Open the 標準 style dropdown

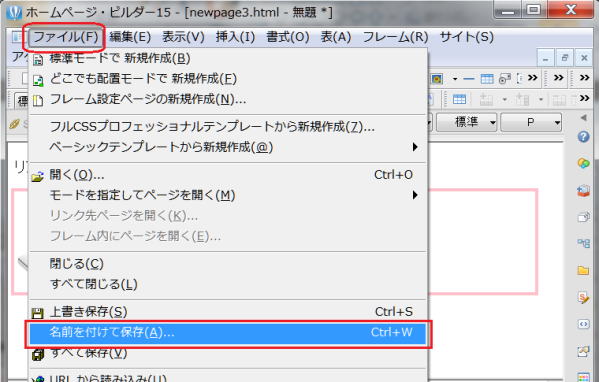pyautogui.click(x=466, y=122)
